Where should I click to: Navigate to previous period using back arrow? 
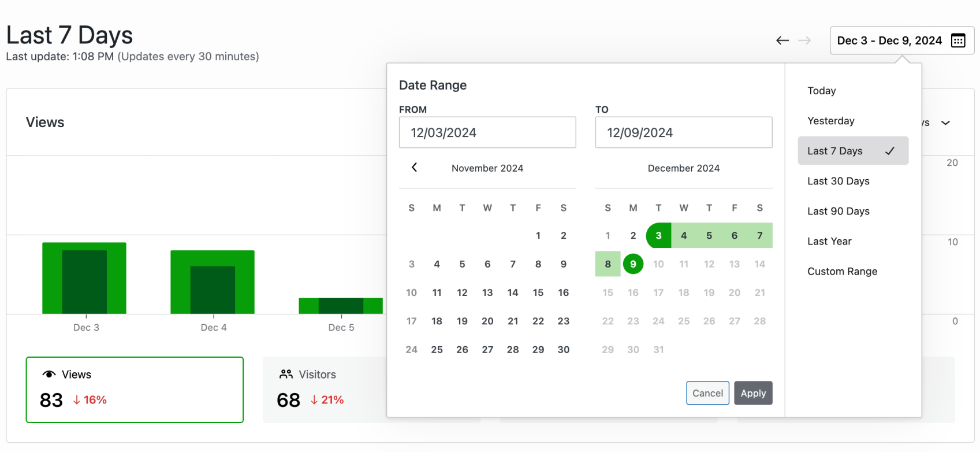tap(782, 40)
